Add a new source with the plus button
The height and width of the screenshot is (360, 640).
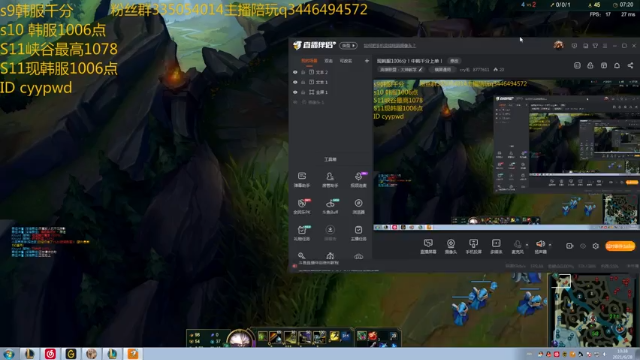tap(367, 61)
